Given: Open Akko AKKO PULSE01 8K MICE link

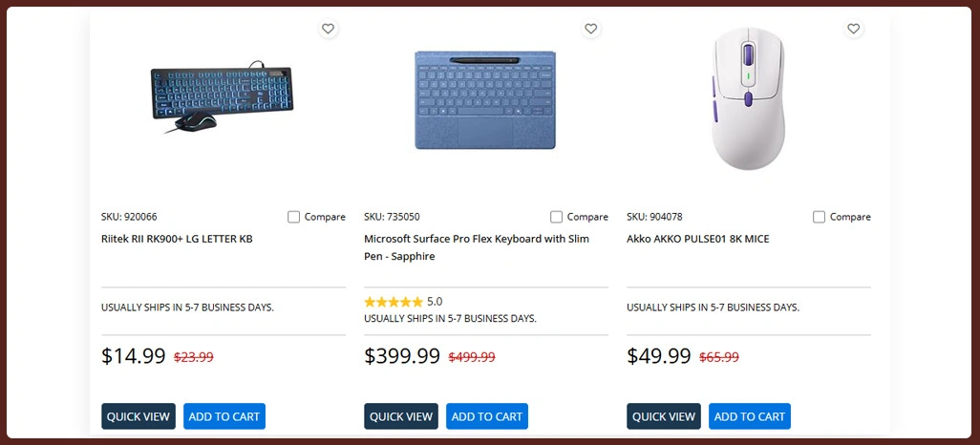Looking at the screenshot, I should (x=698, y=239).
